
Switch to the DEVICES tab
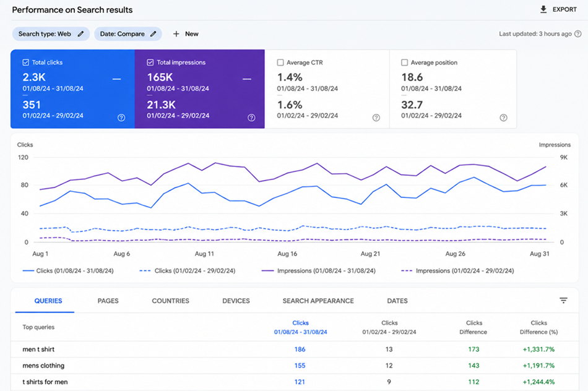coord(236,301)
